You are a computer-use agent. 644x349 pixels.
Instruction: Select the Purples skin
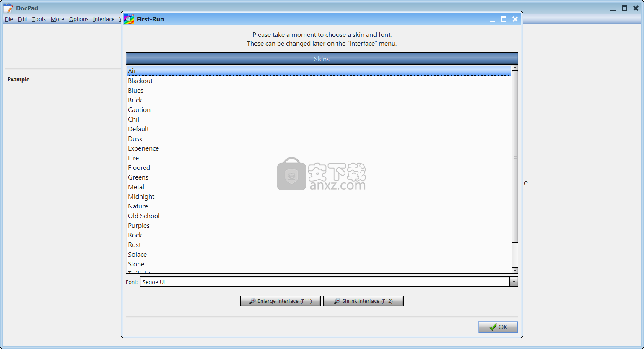[x=319, y=225]
